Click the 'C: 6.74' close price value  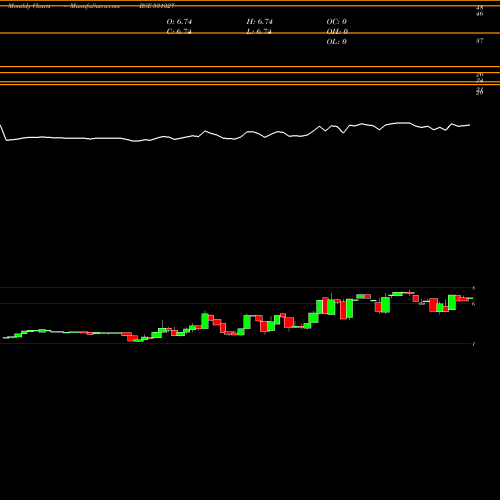179,32
